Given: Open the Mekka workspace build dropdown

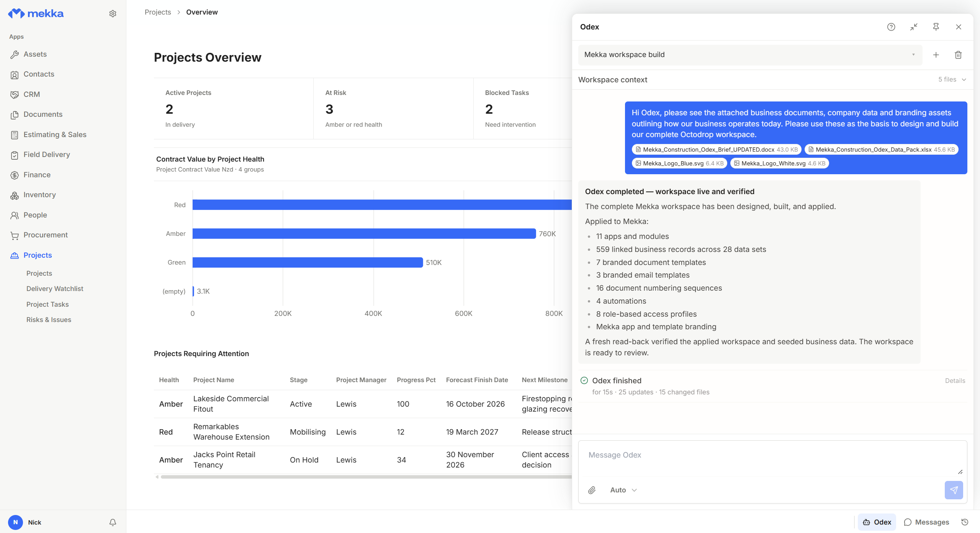Looking at the screenshot, I should click(x=750, y=55).
